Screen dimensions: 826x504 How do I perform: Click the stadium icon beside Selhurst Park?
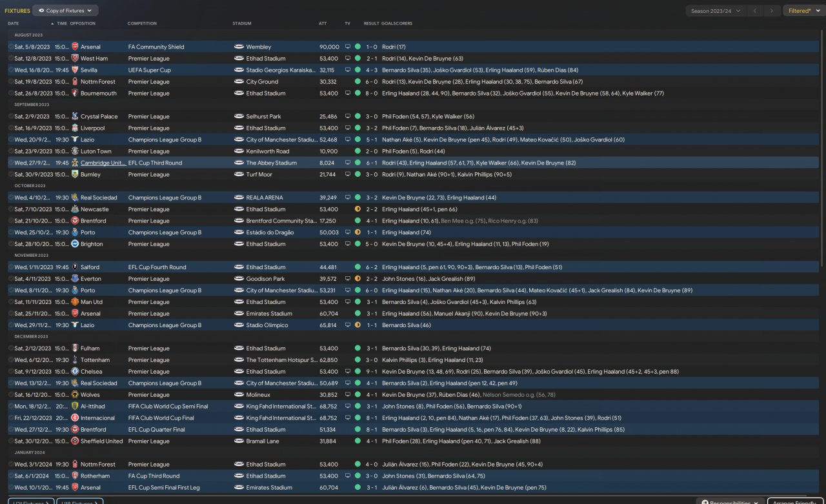239,117
